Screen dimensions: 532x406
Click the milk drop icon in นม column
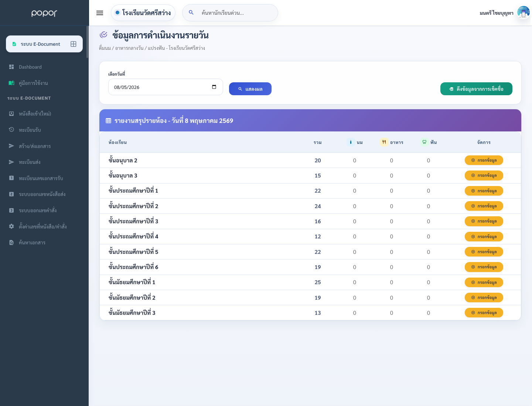pos(351,142)
